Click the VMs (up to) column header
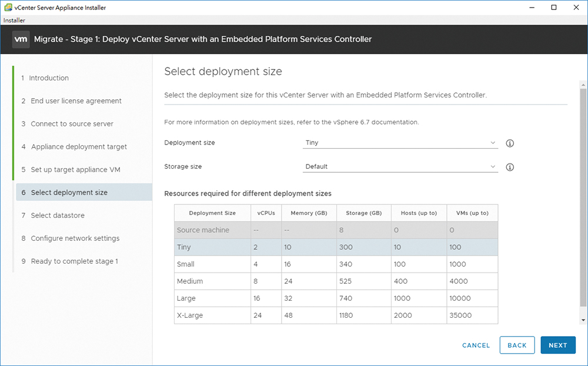The height and width of the screenshot is (366, 588). 472,213
